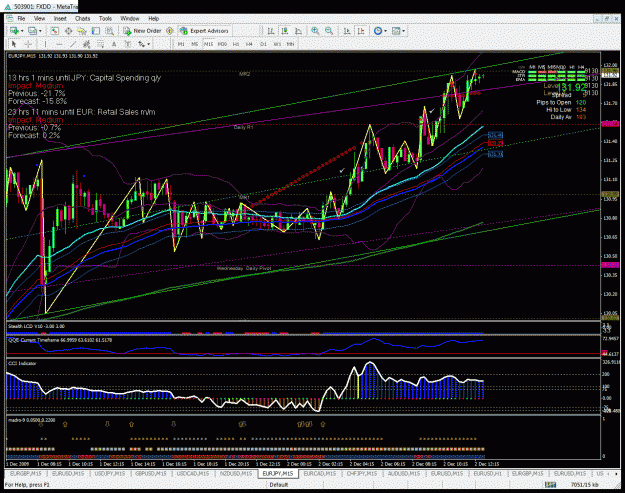Switch to MN monthly timeframe
Image resolution: width=625 pixels, height=493 pixels.
290,44
